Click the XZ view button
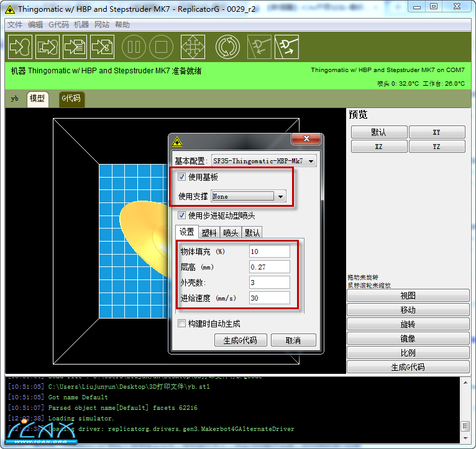The image size is (476, 449). (379, 147)
